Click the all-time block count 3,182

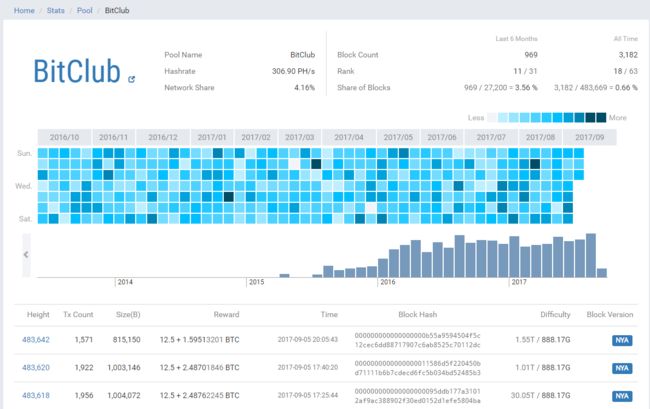[628, 55]
